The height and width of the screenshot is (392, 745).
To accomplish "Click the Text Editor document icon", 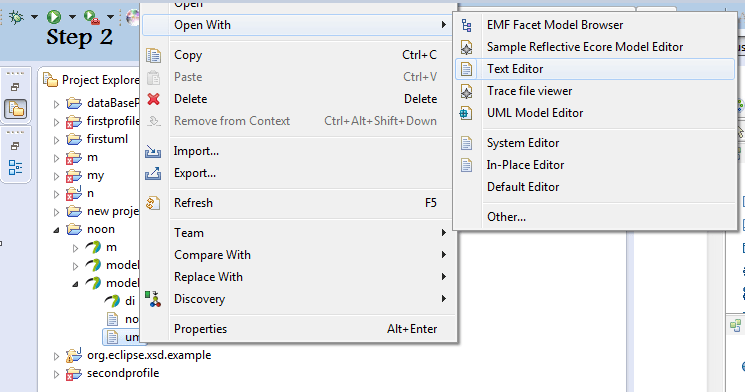I will coord(467,69).
